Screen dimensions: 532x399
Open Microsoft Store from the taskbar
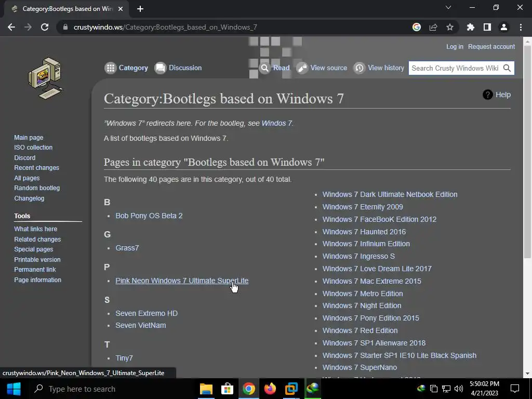(227, 389)
